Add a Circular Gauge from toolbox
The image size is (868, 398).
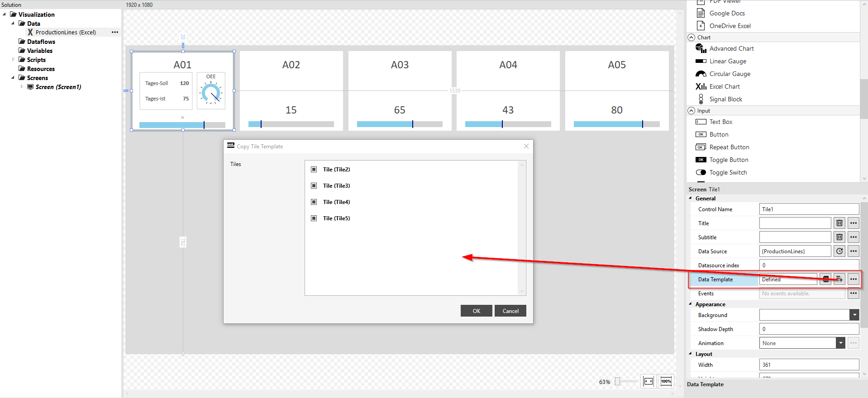click(x=729, y=74)
